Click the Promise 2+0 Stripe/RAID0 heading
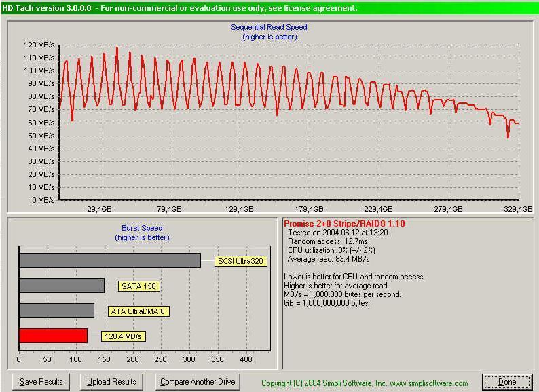The width and height of the screenshot is (539, 392). point(344,224)
